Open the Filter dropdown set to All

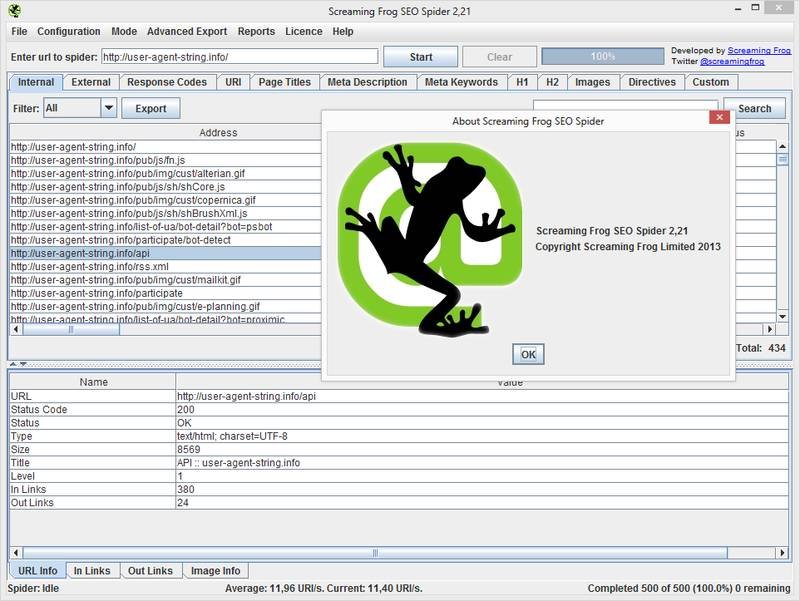(108, 108)
